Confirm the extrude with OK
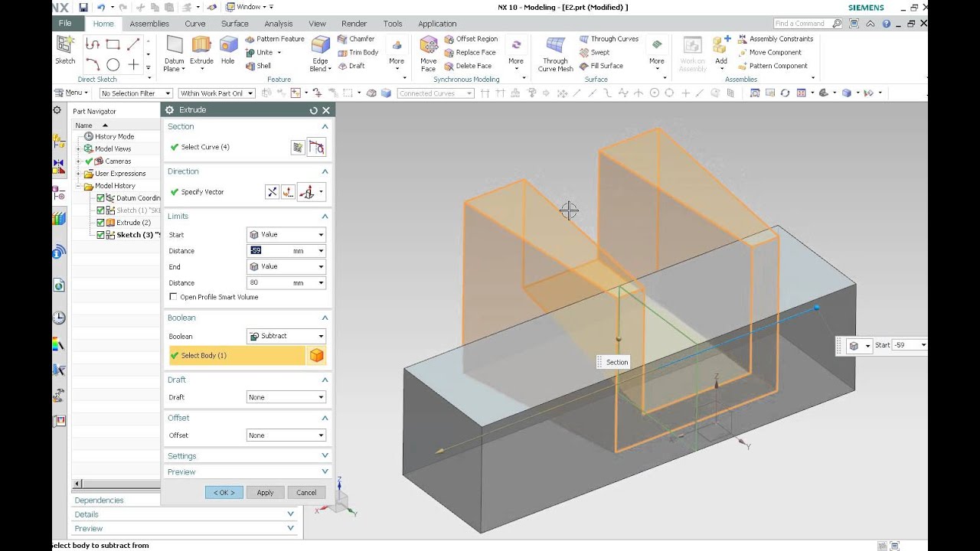Screen dimensions: 980x551 pos(224,493)
